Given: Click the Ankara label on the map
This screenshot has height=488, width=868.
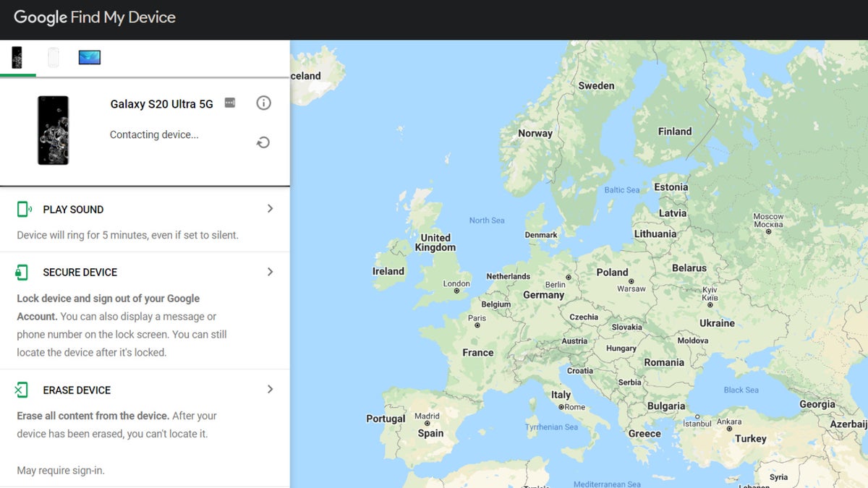Looking at the screenshot, I should 729,421.
